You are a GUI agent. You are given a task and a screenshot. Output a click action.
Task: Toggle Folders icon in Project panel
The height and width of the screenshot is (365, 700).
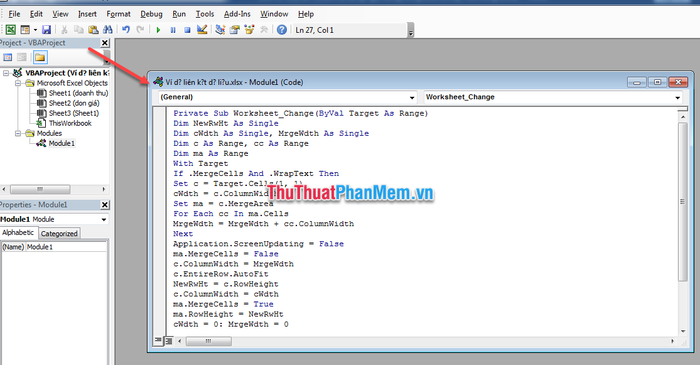pos(40,57)
